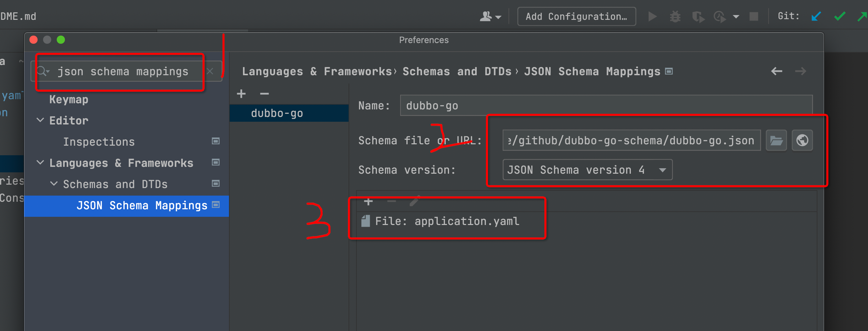Click Languages & Frameworks breadcrumb
Image resolution: width=868 pixels, height=331 pixels.
tap(317, 71)
